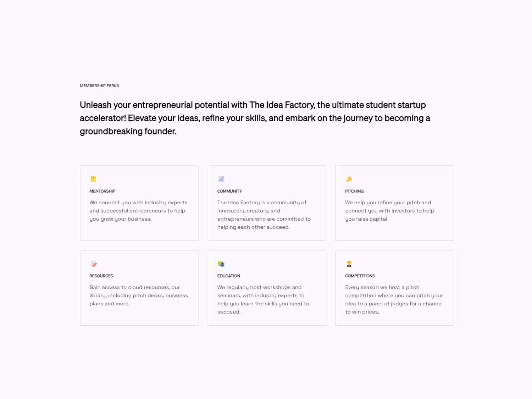Click the mentorship description about industry experts
The image size is (532, 399).
coord(138,211)
